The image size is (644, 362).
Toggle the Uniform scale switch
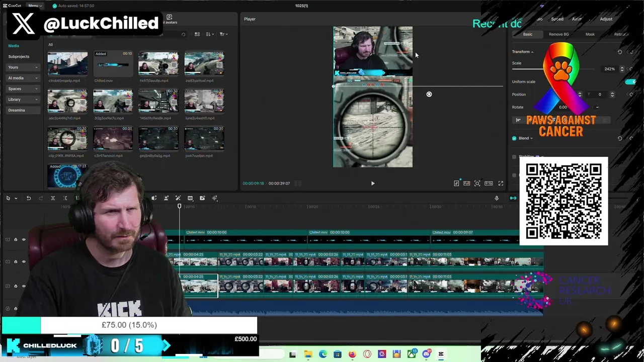630,81
